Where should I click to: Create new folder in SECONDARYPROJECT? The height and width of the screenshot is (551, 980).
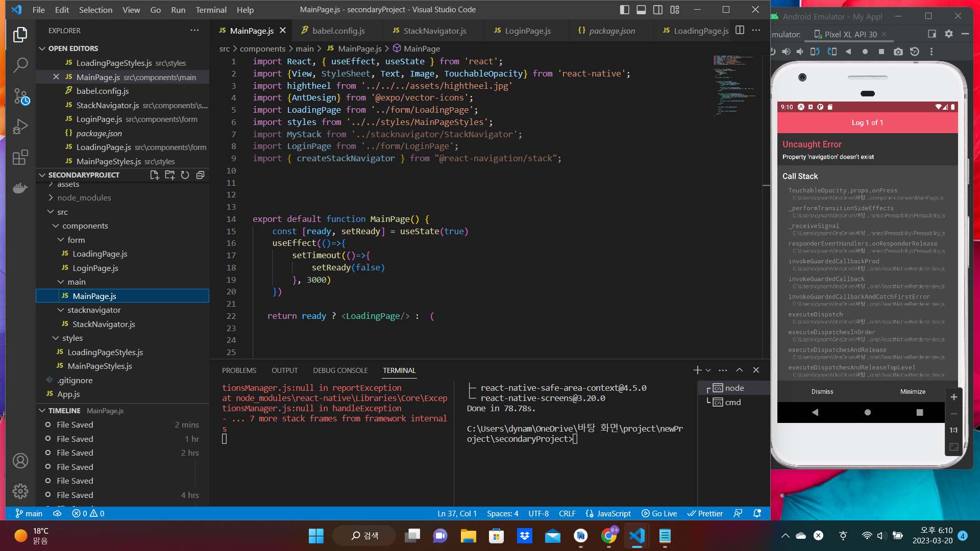pyautogui.click(x=169, y=175)
